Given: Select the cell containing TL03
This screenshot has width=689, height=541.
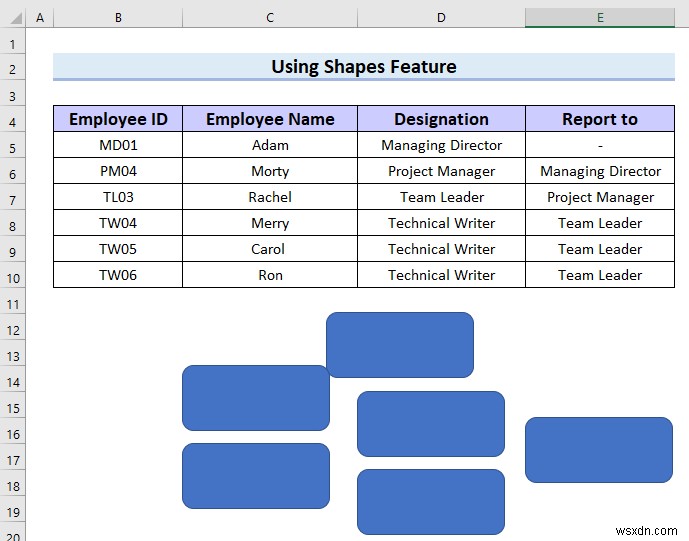Looking at the screenshot, I should click(x=118, y=196).
